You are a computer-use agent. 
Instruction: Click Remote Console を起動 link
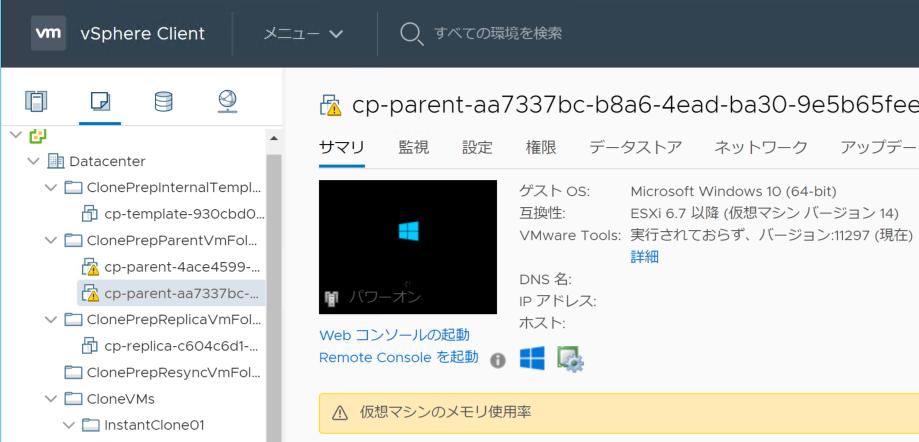point(399,357)
